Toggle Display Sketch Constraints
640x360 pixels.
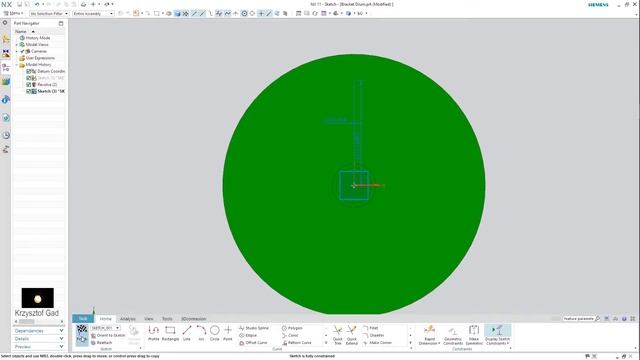497,335
